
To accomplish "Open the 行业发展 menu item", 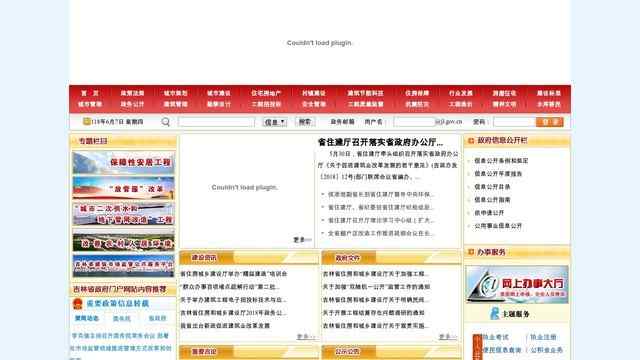I will [460, 93].
